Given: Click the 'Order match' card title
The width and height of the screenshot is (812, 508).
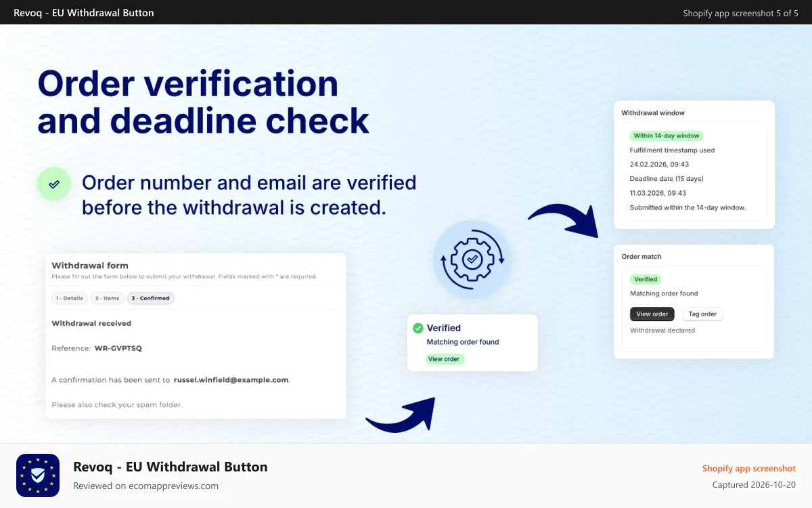Looking at the screenshot, I should point(641,257).
